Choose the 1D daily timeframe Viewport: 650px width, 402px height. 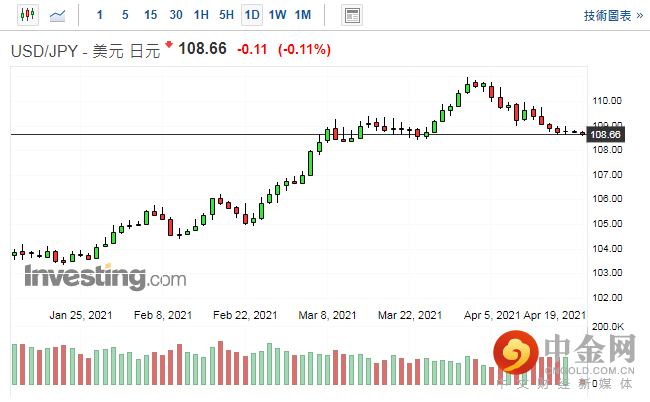point(252,15)
